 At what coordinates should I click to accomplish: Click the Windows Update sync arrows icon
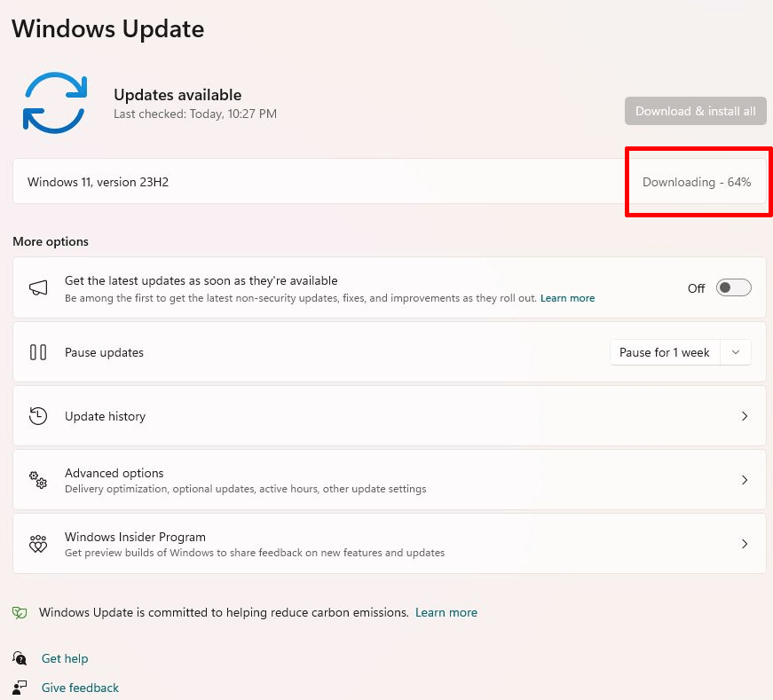click(55, 103)
